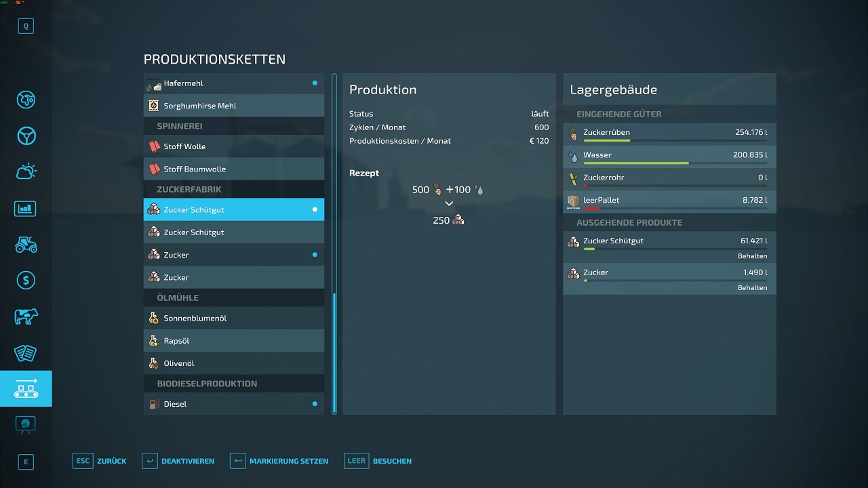Change Zucker output mode Behalten

point(752,288)
